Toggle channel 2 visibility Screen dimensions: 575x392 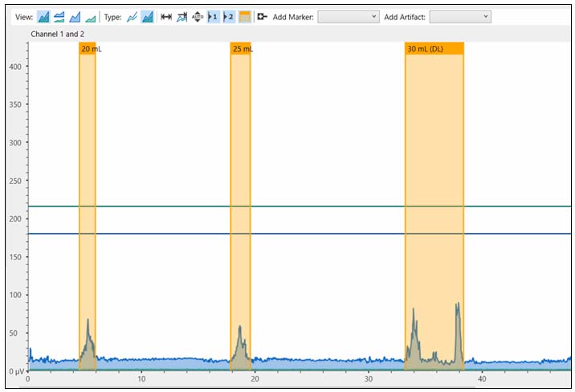[x=229, y=17]
